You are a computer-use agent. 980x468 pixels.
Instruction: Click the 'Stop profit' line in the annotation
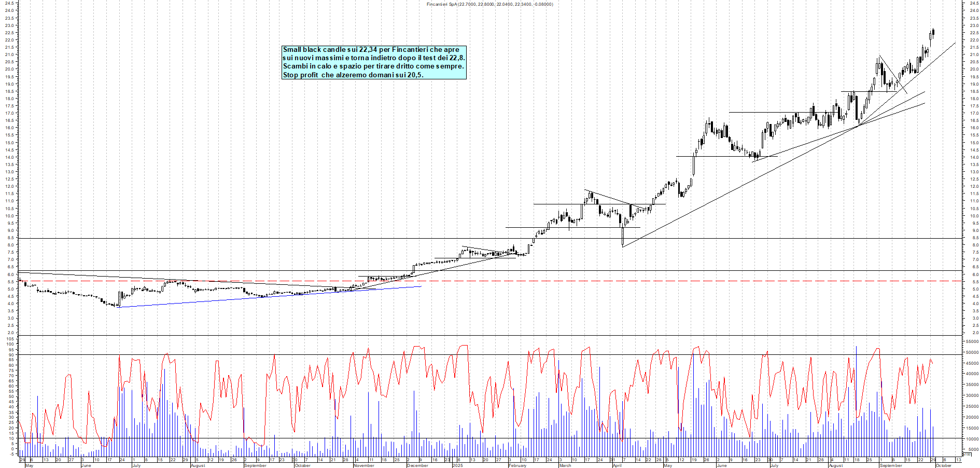click(x=353, y=75)
